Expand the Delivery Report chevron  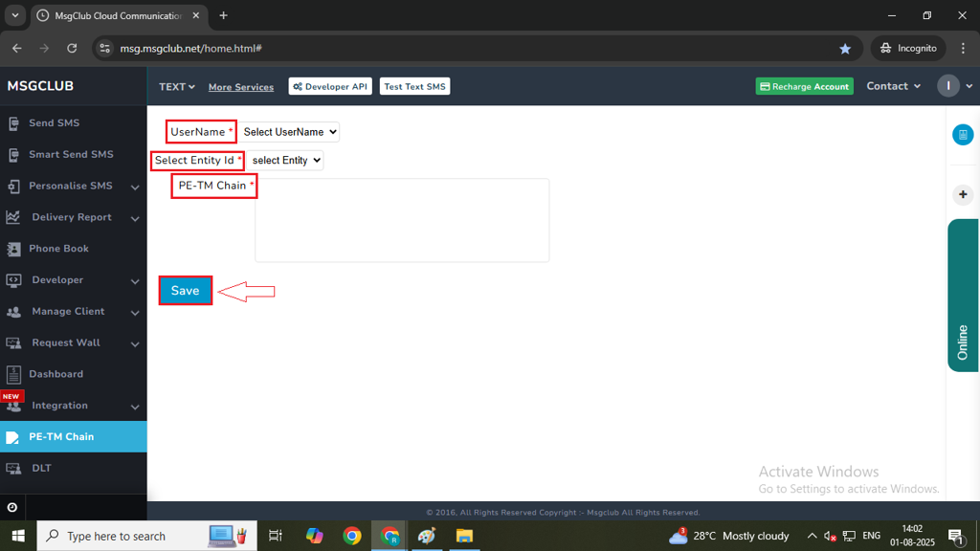(x=135, y=219)
